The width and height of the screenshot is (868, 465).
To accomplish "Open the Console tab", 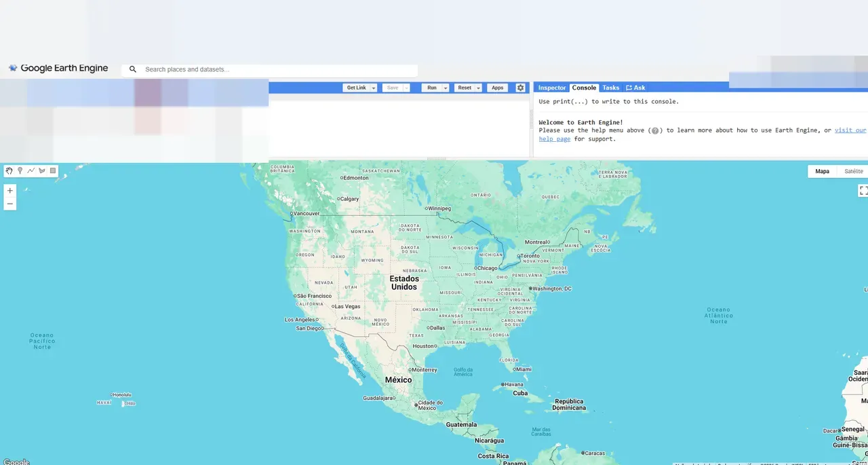I will (584, 88).
